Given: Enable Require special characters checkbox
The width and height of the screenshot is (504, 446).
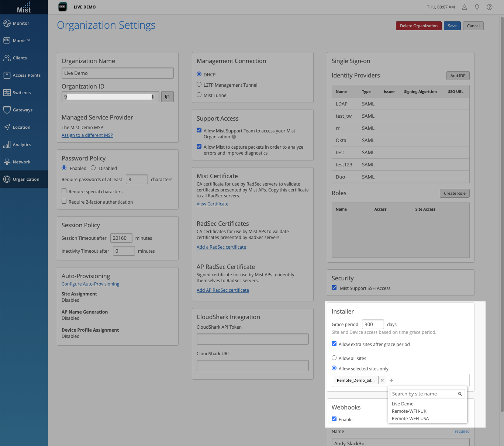Looking at the screenshot, I should 64,191.
